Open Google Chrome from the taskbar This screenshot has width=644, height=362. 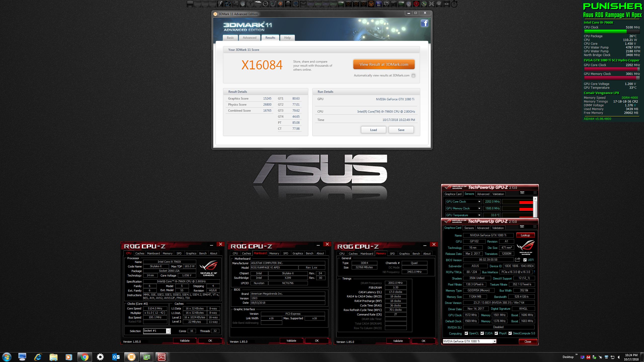pos(85,357)
